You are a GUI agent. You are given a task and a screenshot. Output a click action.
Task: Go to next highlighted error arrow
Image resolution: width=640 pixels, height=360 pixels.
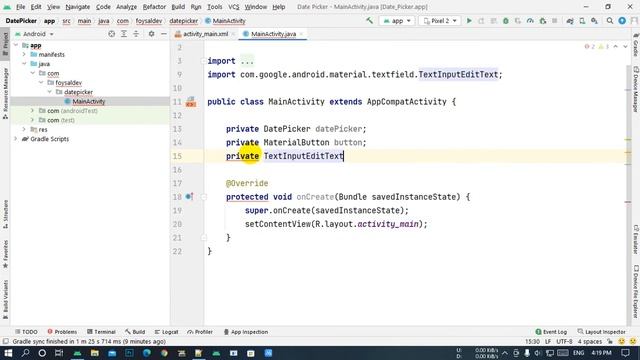(x=625, y=47)
